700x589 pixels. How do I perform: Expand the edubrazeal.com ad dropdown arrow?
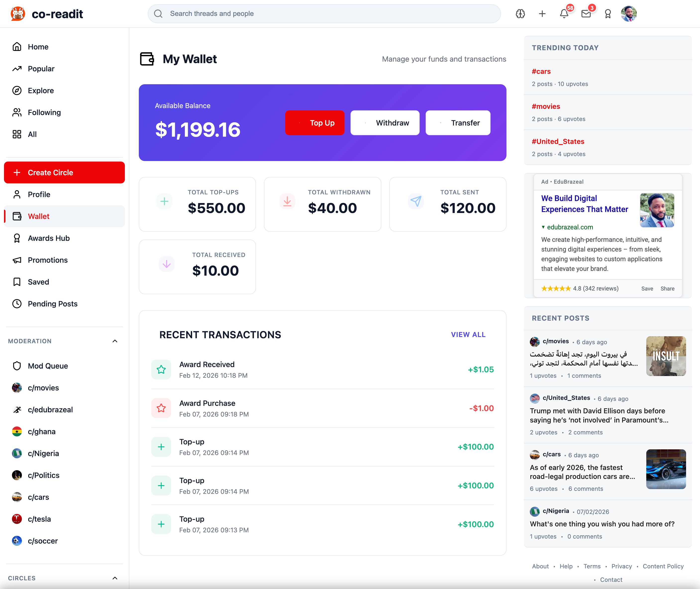543,227
